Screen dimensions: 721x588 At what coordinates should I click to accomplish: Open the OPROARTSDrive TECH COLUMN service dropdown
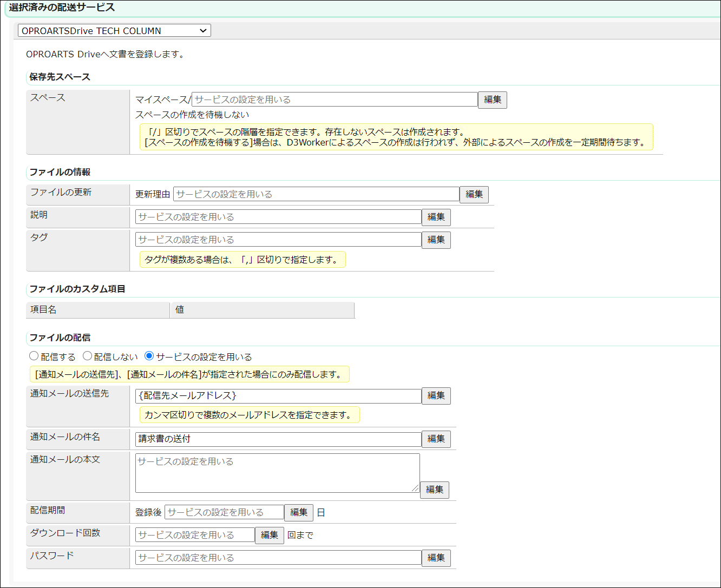[x=114, y=31]
